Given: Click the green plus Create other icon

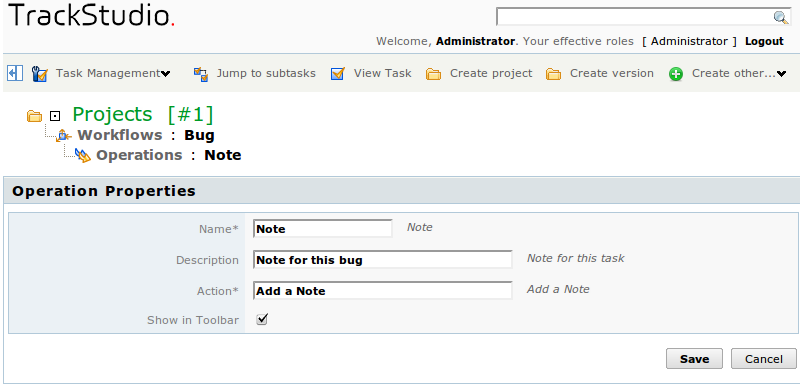Looking at the screenshot, I should point(676,74).
